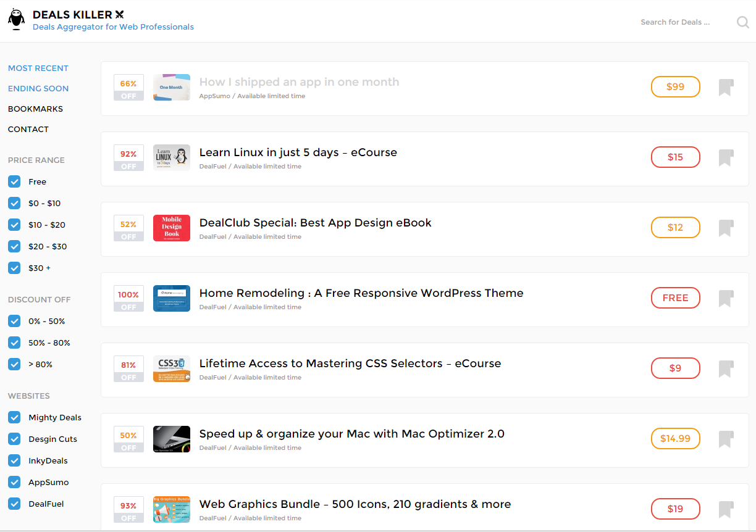Disable the 50% - 80% discount filter

point(14,343)
